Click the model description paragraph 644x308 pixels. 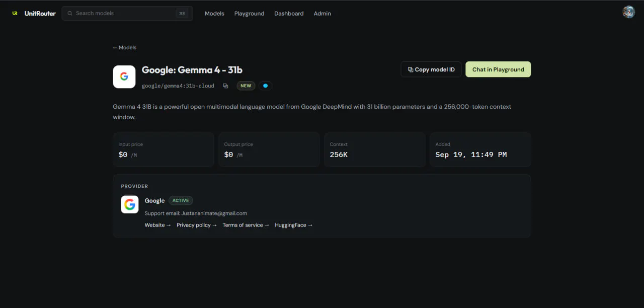point(312,112)
